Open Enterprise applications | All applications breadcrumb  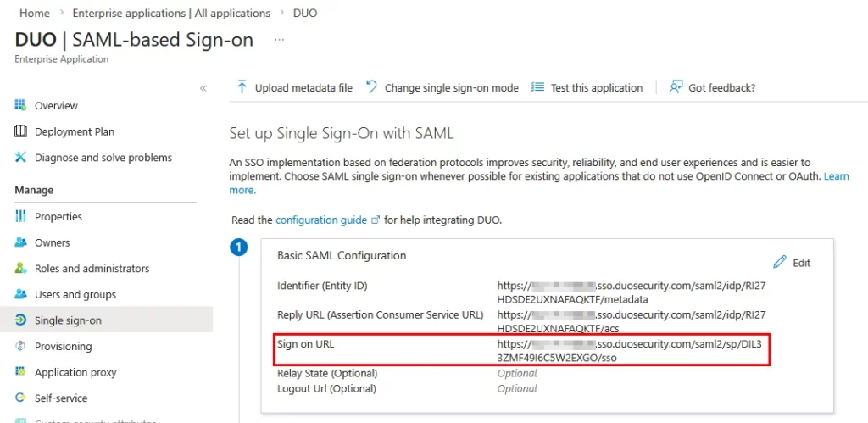171,13
